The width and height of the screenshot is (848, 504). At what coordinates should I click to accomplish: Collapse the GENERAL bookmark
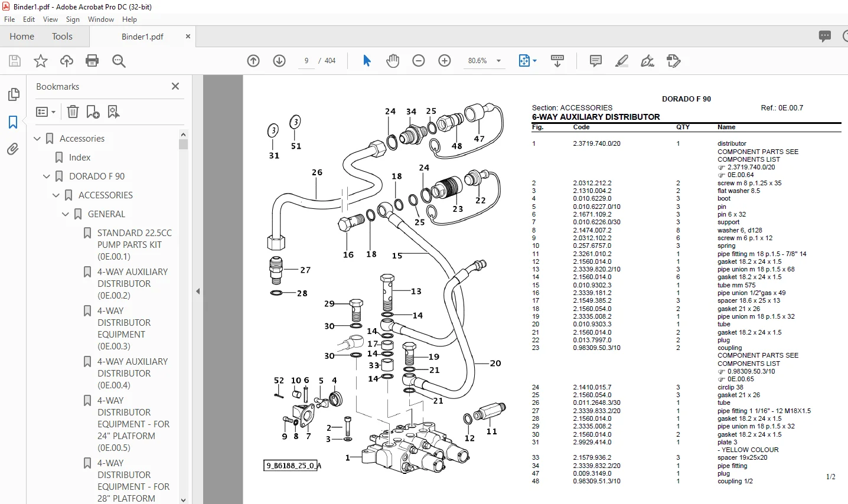pos(66,214)
